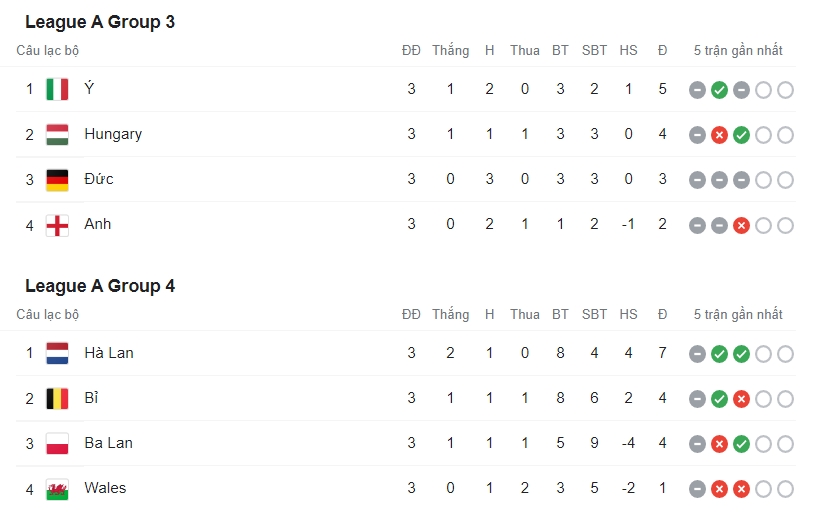
Task: Click the League A Group 3 heading
Action: click(100, 22)
